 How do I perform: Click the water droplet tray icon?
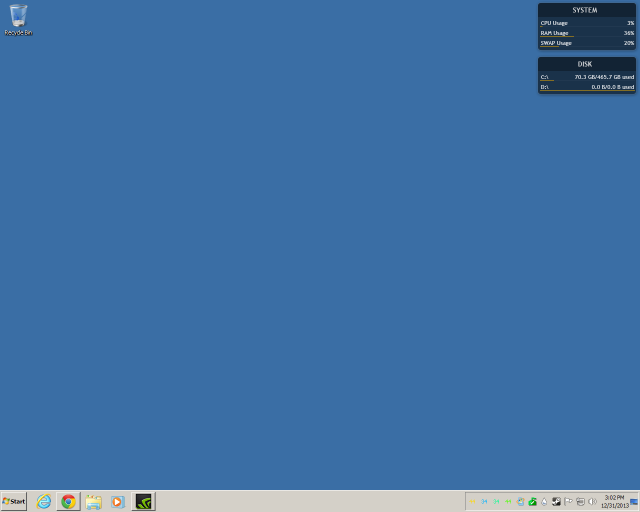[544, 501]
